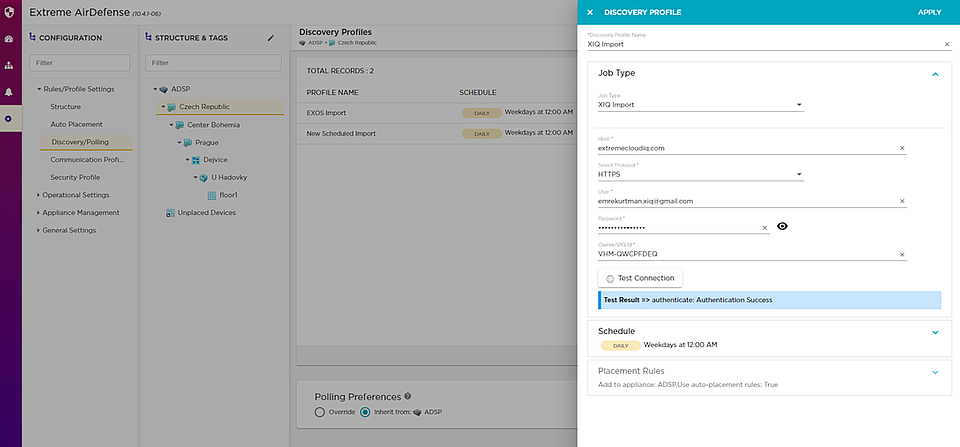Viewport: 960px width, 447px height.
Task: Click the tree icon beside STRUCTURE & TAGS heading
Action: click(x=148, y=38)
